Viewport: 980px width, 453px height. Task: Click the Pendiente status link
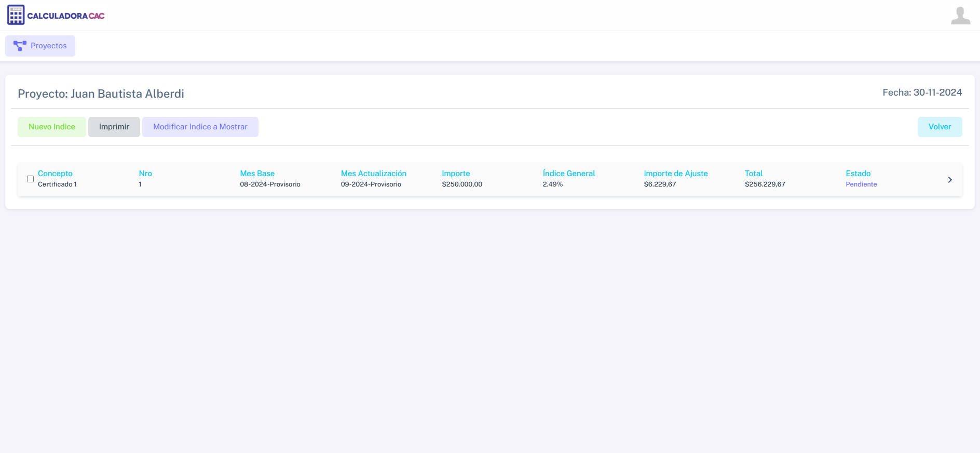pyautogui.click(x=861, y=184)
